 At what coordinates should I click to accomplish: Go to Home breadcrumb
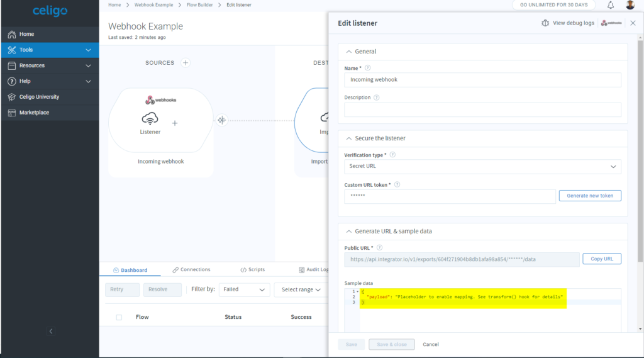click(114, 5)
